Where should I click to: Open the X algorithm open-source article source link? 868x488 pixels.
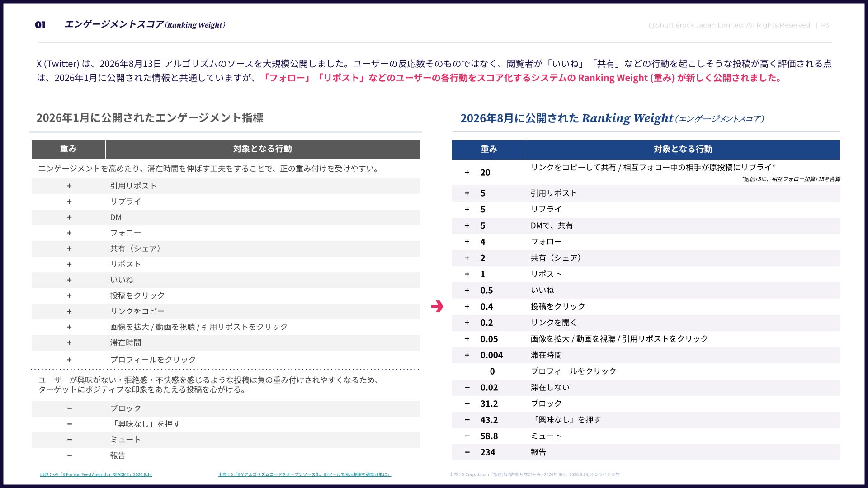pos(304,474)
